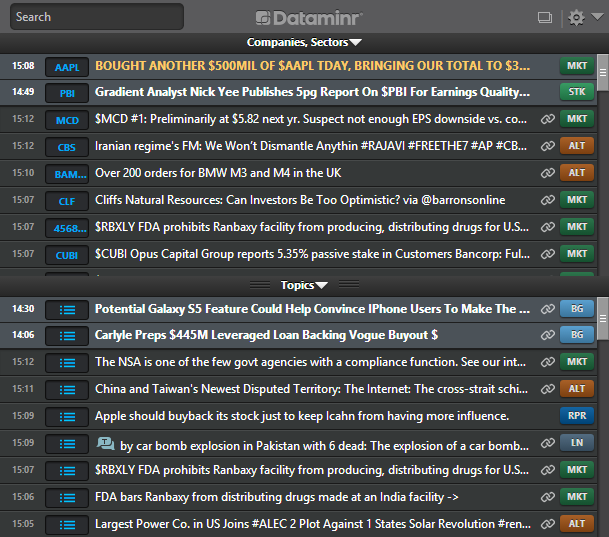Click the pop-out window icon in the header

tap(545, 17)
